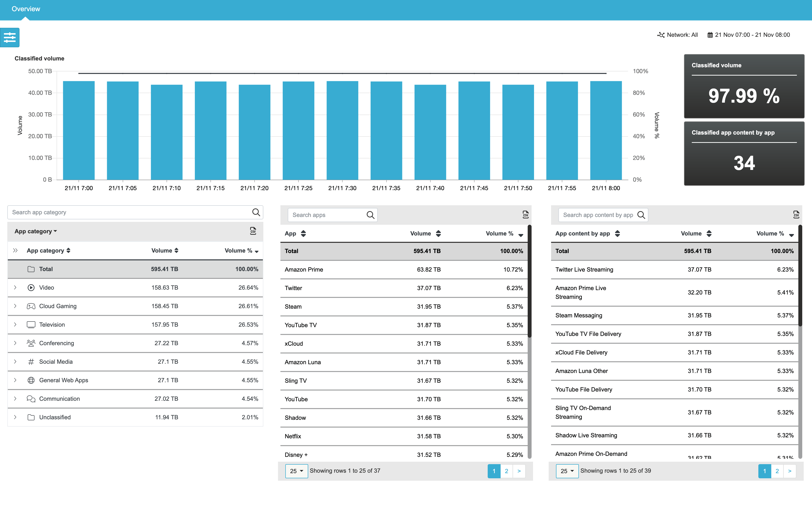Click the next page arrow in app content table
The image size is (812, 509).
(790, 471)
